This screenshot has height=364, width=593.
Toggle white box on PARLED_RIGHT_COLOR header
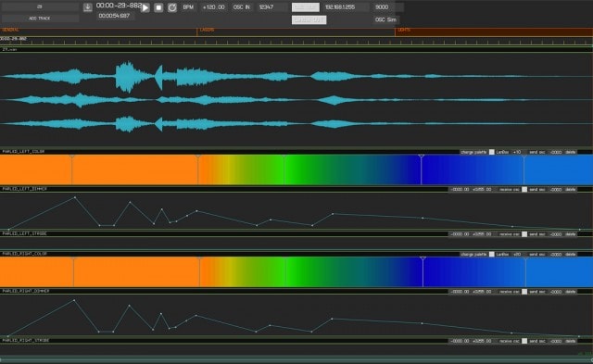[x=492, y=255]
